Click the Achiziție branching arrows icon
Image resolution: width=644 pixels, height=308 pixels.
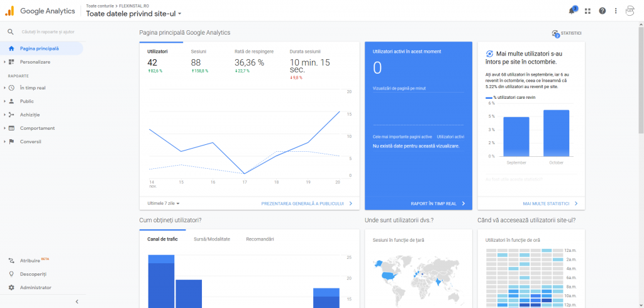11,115
